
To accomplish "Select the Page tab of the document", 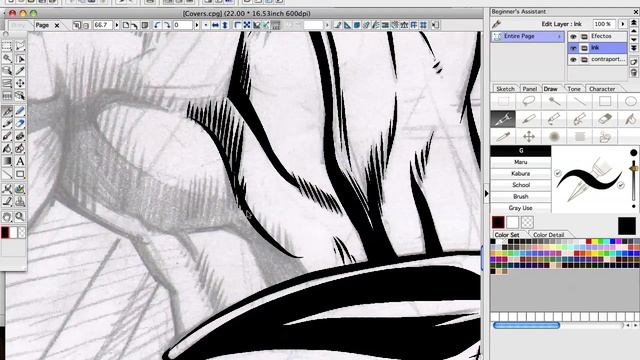I will click(42, 25).
